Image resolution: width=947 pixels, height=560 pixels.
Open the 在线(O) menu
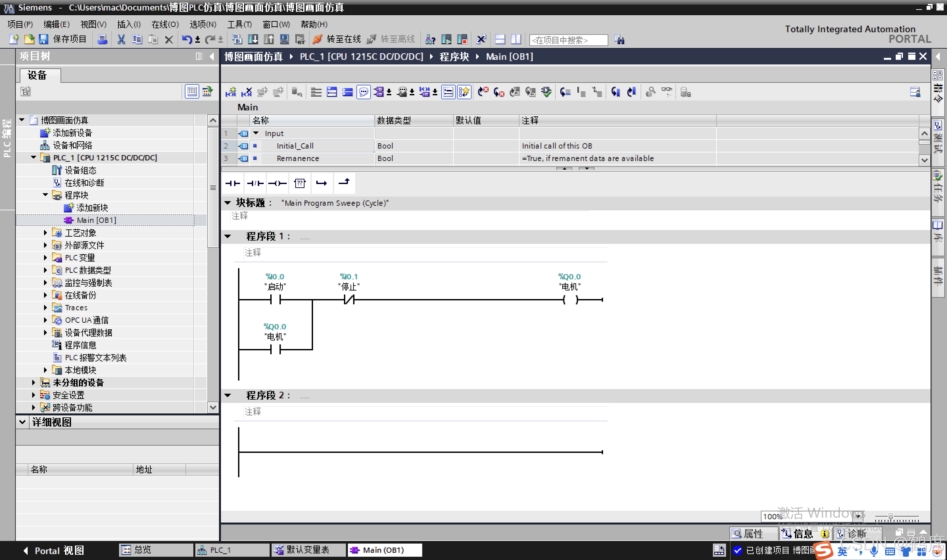tap(165, 25)
